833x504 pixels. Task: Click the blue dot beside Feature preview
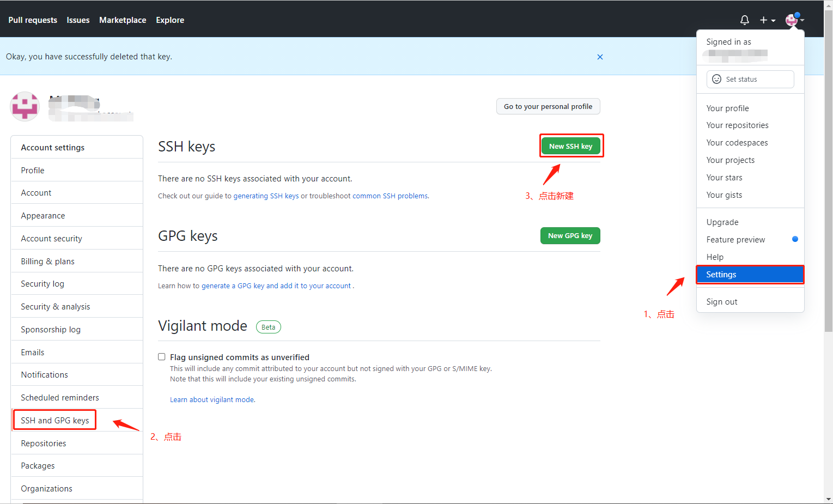coord(795,239)
